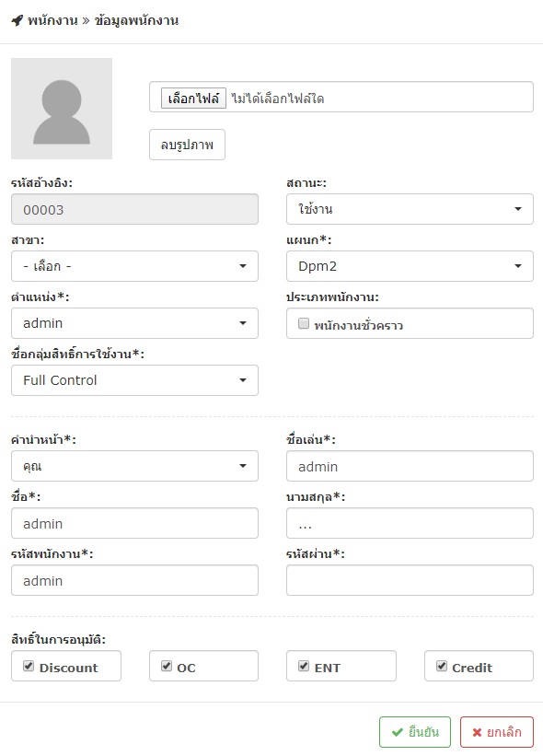Uncheck the Discount approval checkbox

(29, 666)
